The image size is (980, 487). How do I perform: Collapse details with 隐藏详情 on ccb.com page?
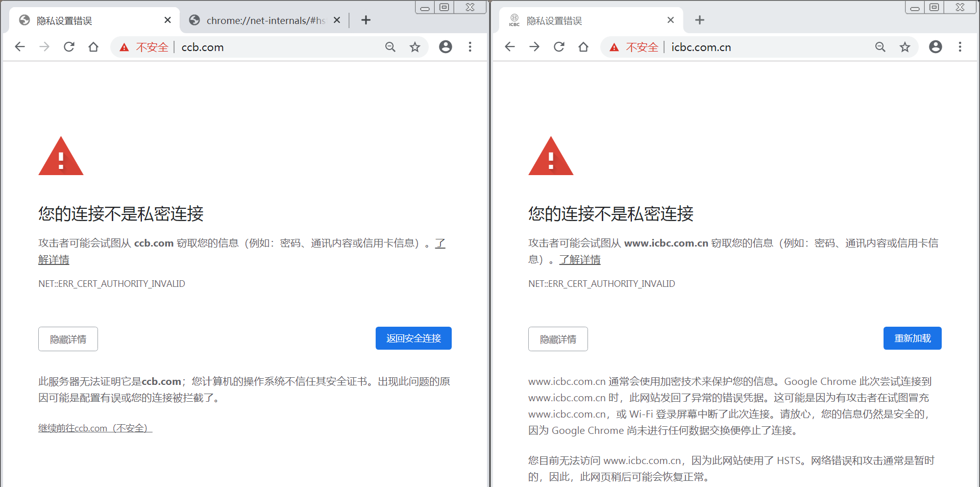coord(68,339)
